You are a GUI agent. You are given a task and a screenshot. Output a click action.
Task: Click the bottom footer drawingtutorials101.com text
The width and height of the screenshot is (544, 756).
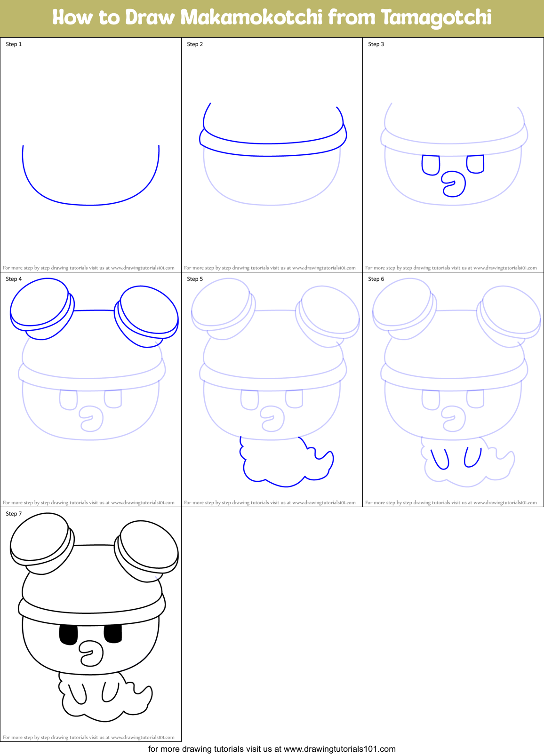[272, 749]
